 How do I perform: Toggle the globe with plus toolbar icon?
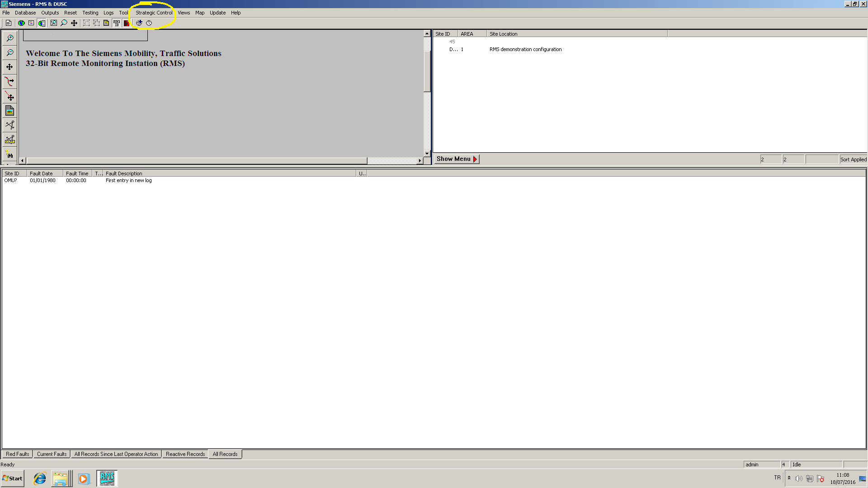tap(139, 23)
